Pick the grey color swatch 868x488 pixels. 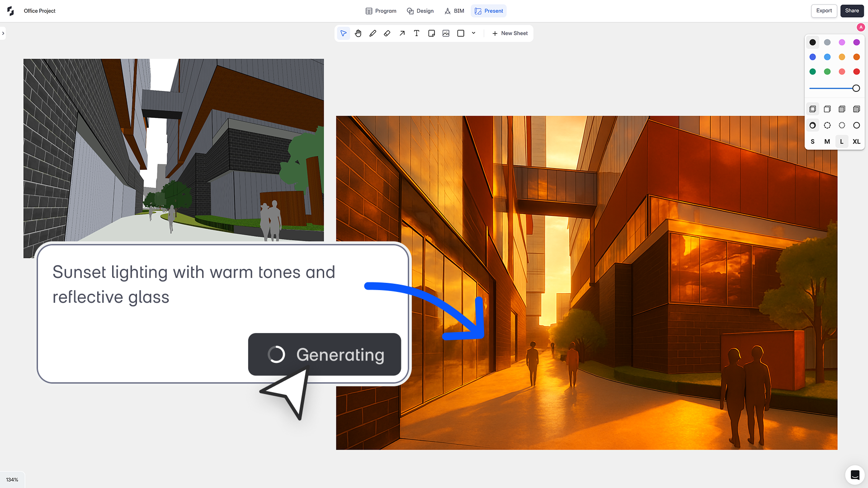pyautogui.click(x=827, y=42)
